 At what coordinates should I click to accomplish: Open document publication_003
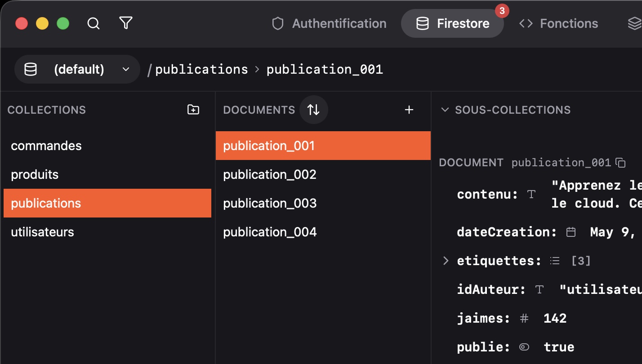(323, 203)
